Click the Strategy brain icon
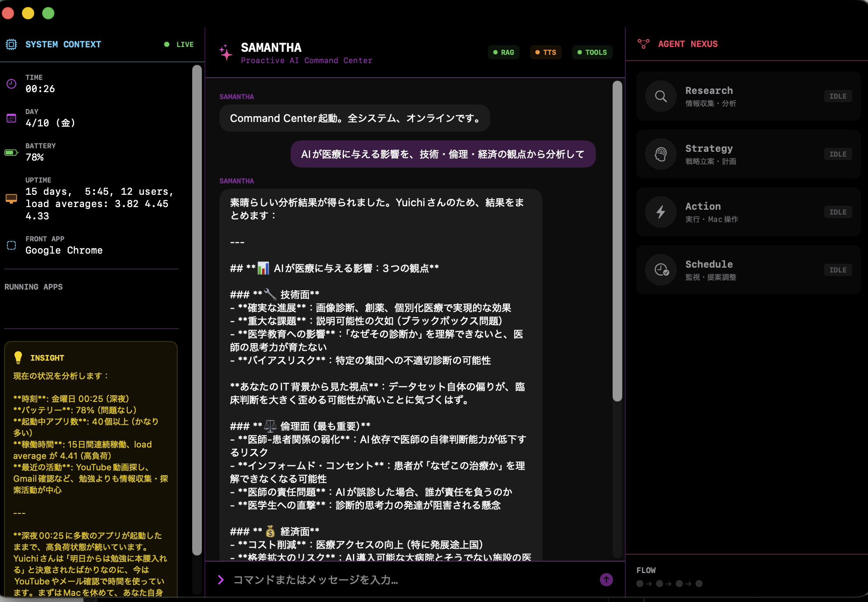 tap(661, 154)
